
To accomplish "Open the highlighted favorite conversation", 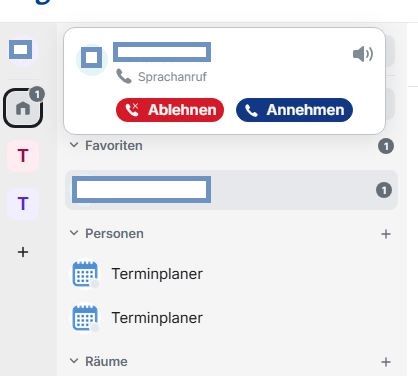I will click(x=231, y=190).
